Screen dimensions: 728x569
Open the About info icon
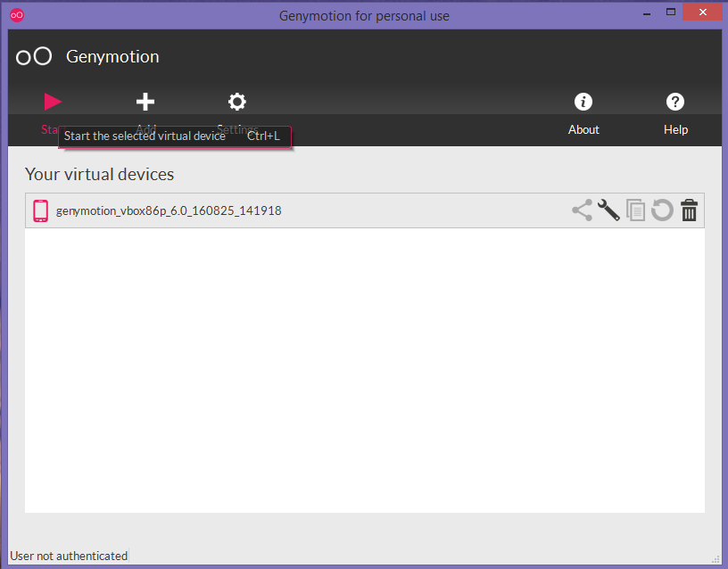[583, 102]
